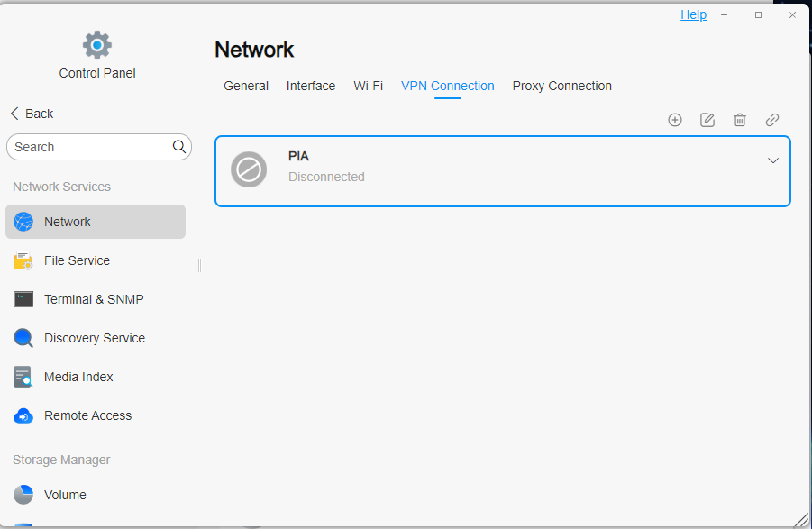Switch to the Interface tab
Viewport: 812px width, 529px height.
[311, 86]
